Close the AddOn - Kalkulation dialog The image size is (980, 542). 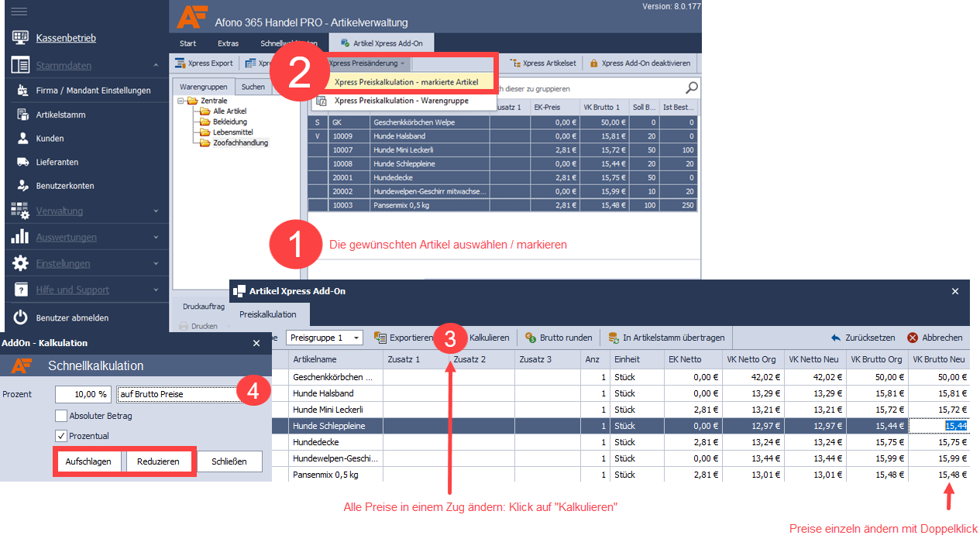coord(256,342)
